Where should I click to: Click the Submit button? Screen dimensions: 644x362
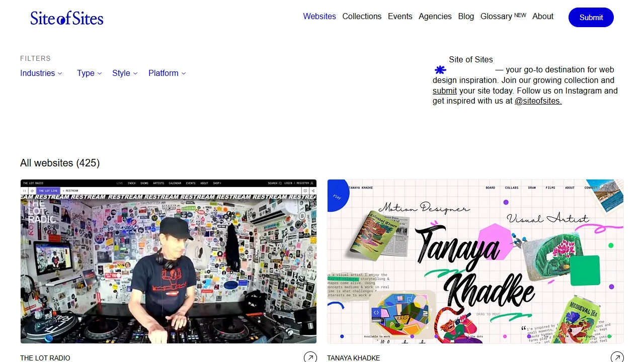[x=591, y=17]
